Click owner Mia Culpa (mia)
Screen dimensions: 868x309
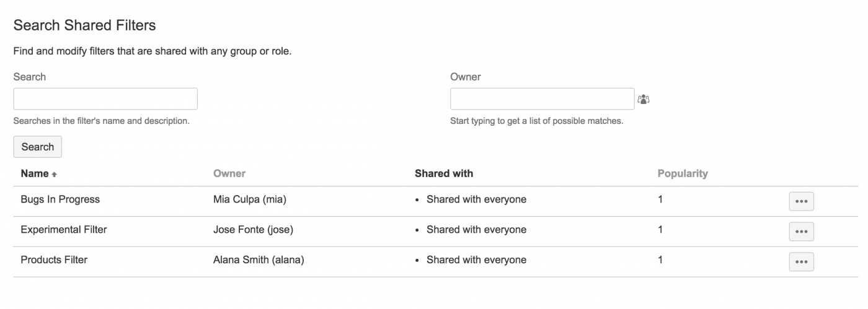(249, 199)
